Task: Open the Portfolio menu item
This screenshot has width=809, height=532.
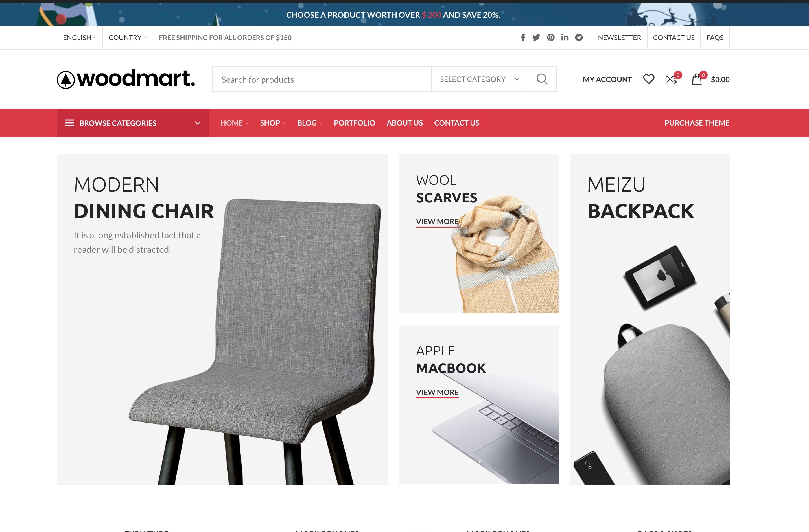Action: click(355, 123)
